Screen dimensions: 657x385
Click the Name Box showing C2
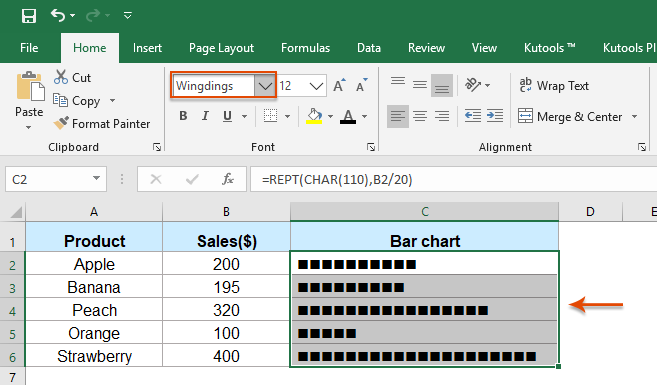point(47,179)
